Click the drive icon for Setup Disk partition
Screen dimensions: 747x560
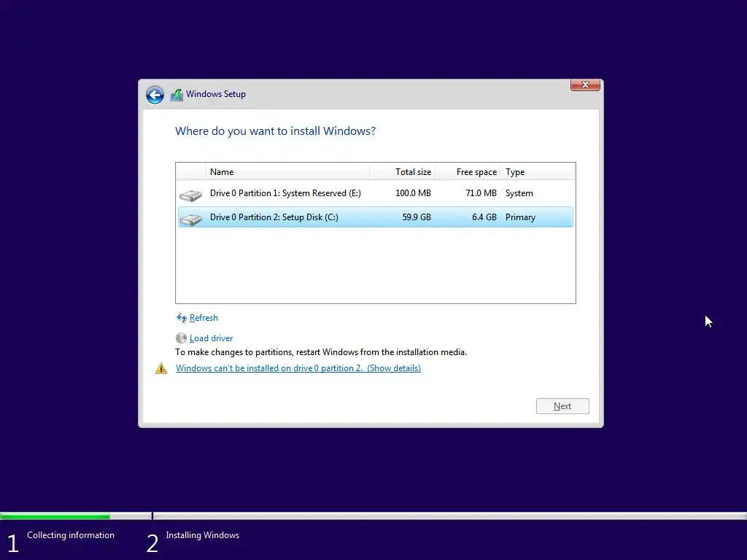[190, 219]
